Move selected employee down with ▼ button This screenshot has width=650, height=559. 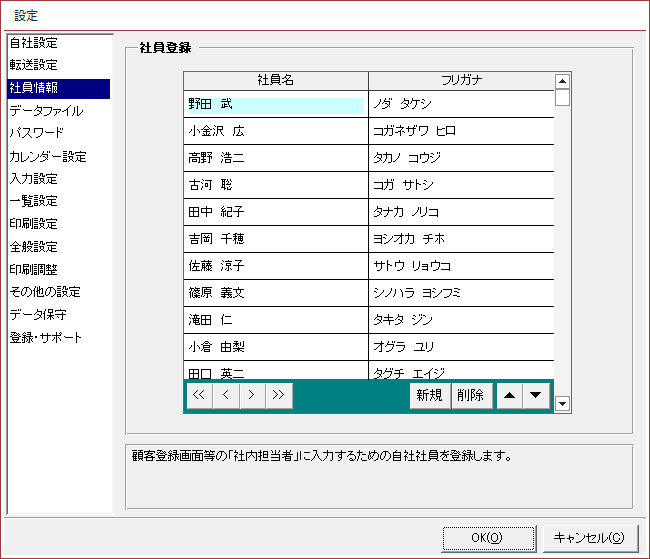pyautogui.click(x=536, y=395)
